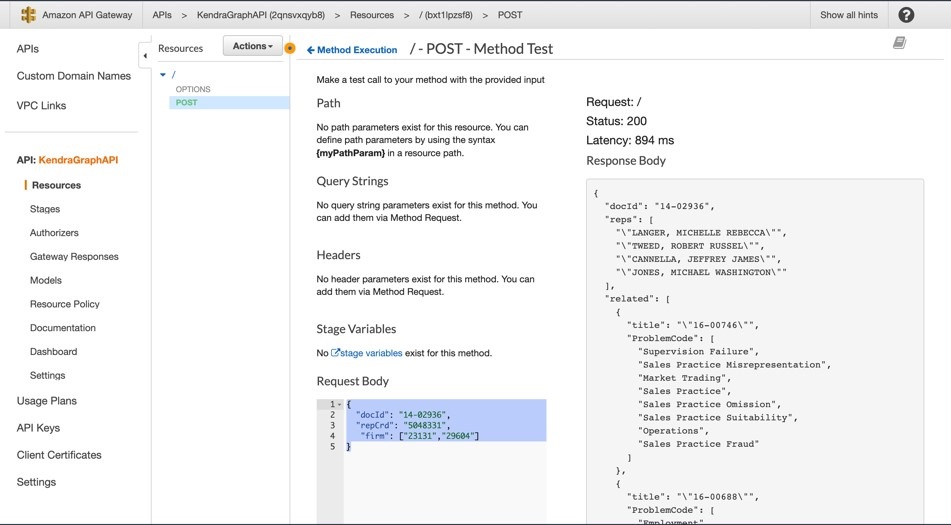Open API Settings under KendraGraphAPI
The height and width of the screenshot is (525, 951).
(x=47, y=375)
